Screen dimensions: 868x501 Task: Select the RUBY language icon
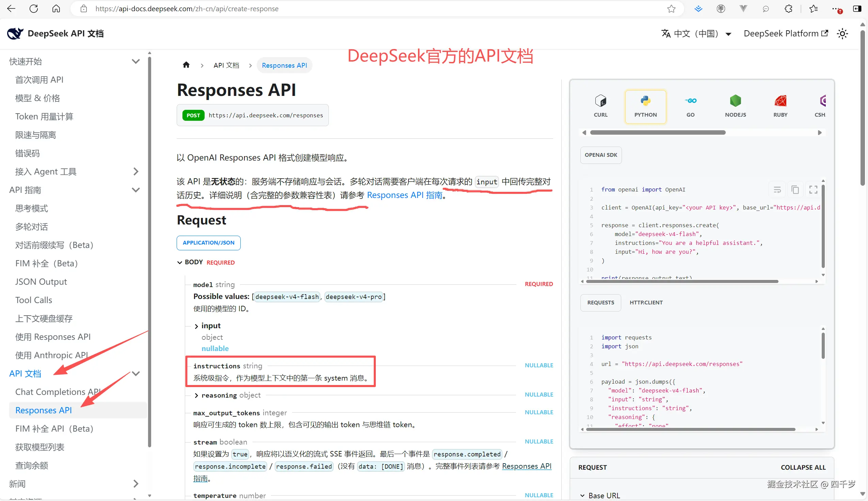[x=780, y=106]
